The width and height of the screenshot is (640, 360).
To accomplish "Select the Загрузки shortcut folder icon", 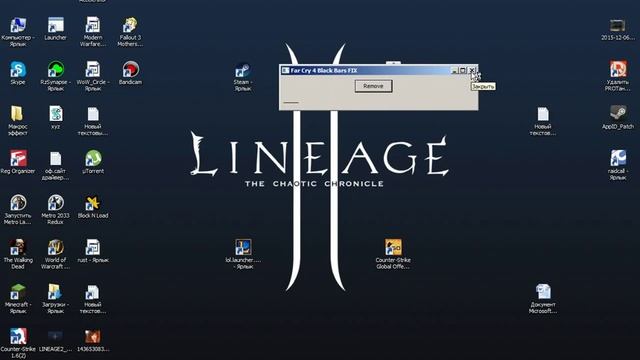I will pos(56,292).
